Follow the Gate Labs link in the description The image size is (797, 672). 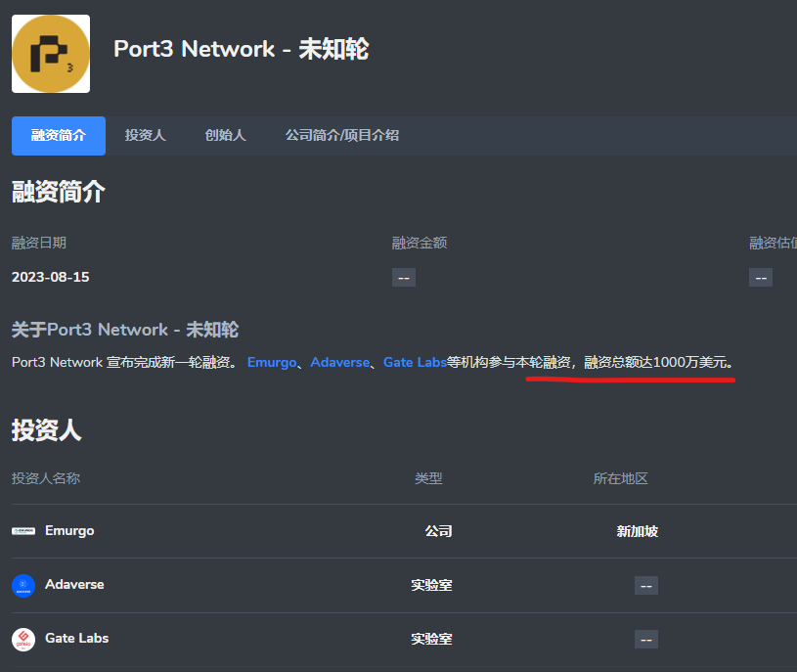415,363
